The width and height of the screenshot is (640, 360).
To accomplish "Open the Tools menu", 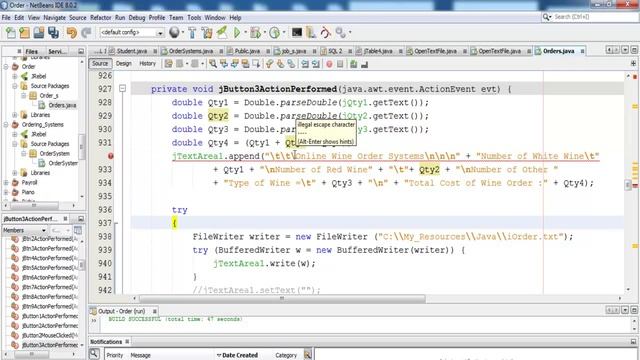I will pyautogui.click(x=194, y=18).
